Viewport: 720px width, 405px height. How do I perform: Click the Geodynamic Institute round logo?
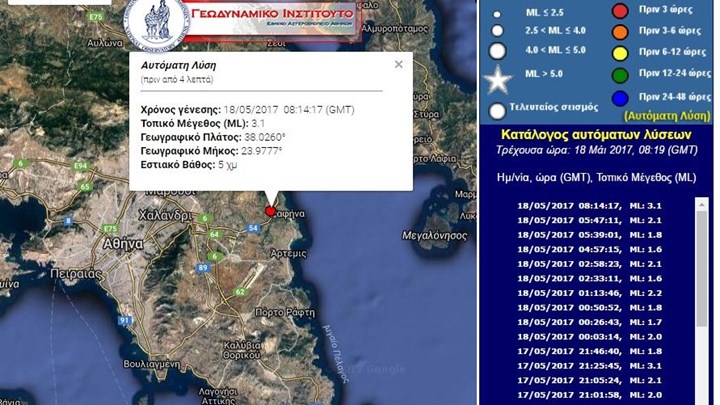(x=158, y=23)
